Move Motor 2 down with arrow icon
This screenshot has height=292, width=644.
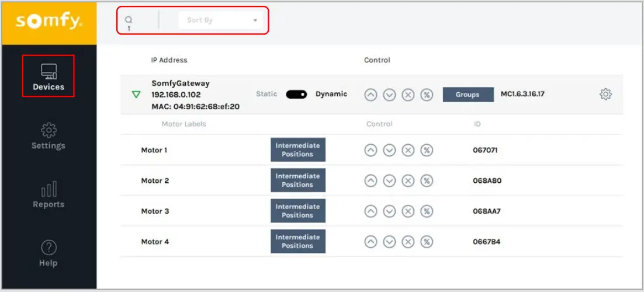389,180
